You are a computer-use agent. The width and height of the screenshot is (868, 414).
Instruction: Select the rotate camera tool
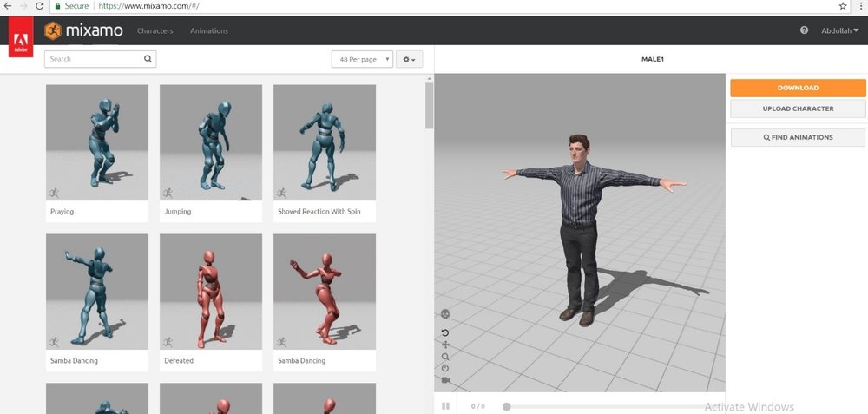(x=445, y=332)
